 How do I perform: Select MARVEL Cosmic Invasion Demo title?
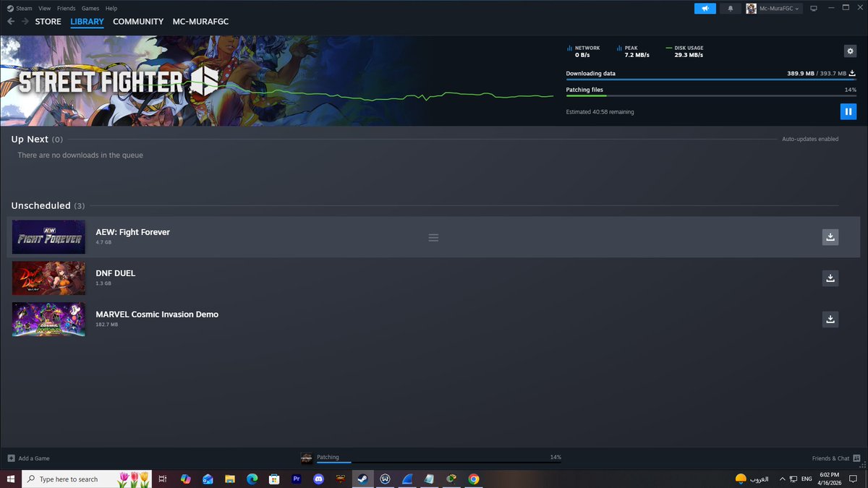tap(157, 314)
